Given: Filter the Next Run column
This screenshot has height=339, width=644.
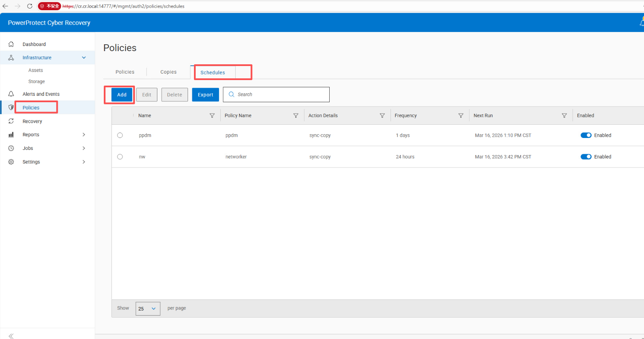Looking at the screenshot, I should 564,115.
